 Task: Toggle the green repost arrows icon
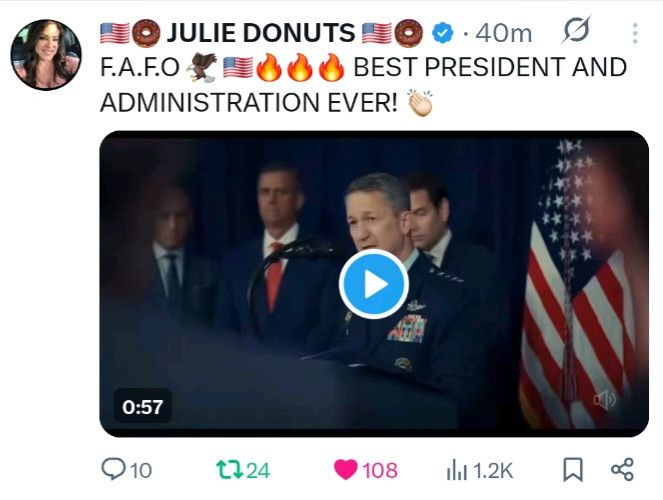[228, 469]
